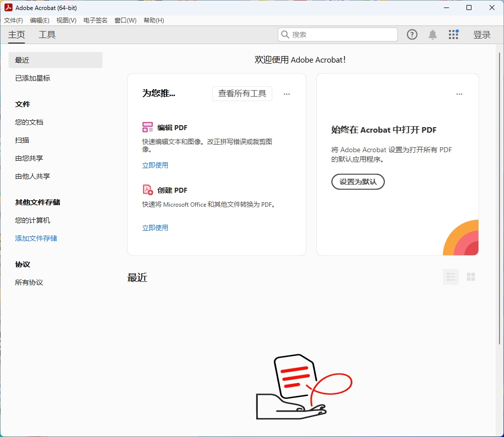Viewport: 504px width, 437px height.
Task: Open the Acrobat default card overflow menu
Action: click(x=459, y=94)
